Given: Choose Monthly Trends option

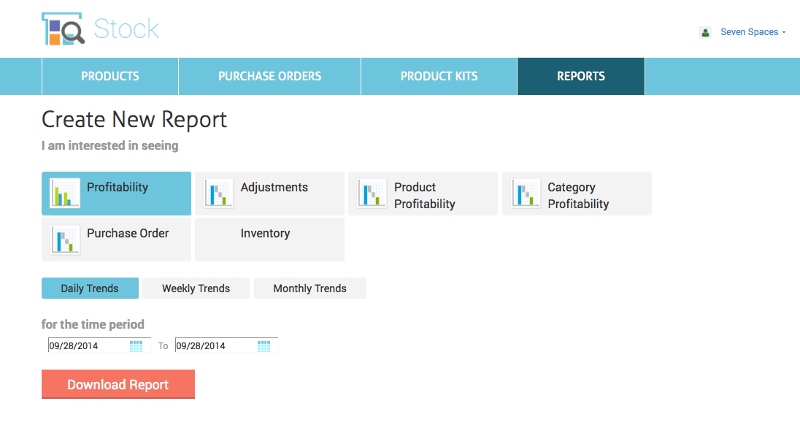Looking at the screenshot, I should click(x=310, y=288).
